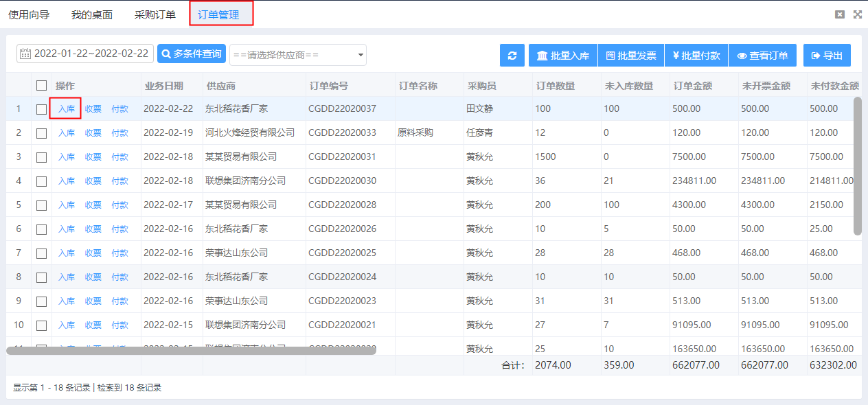The width and height of the screenshot is (868, 405).
Task: Click 入库 link on the first order row
Action: [x=65, y=108]
